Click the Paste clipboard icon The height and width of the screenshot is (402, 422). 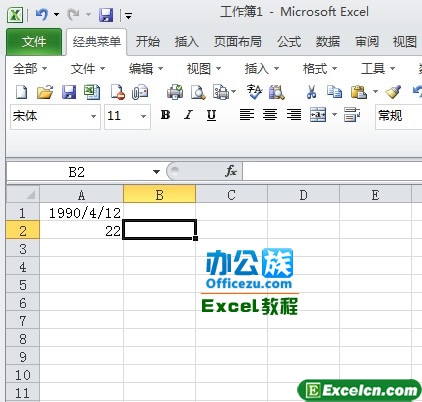(359, 92)
